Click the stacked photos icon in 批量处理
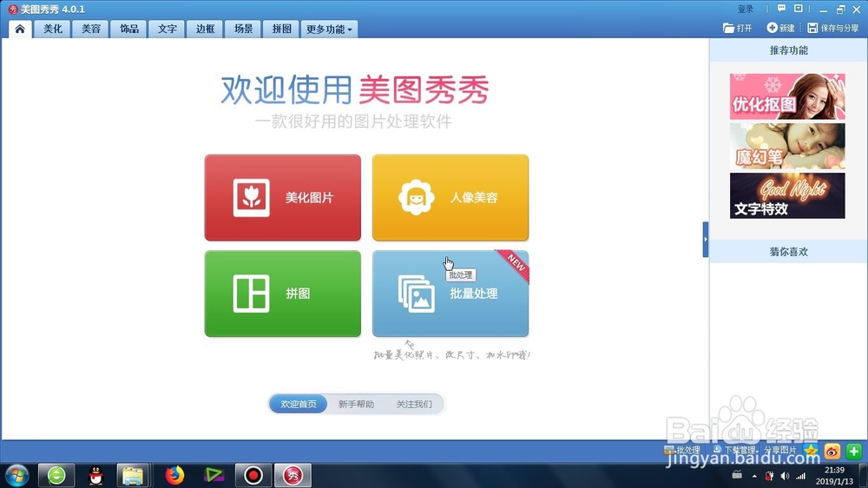 (x=417, y=294)
